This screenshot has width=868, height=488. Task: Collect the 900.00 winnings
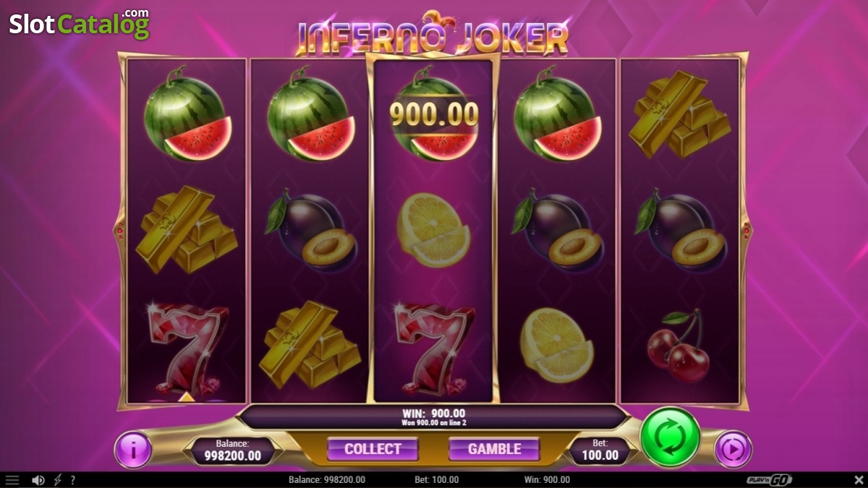point(373,449)
